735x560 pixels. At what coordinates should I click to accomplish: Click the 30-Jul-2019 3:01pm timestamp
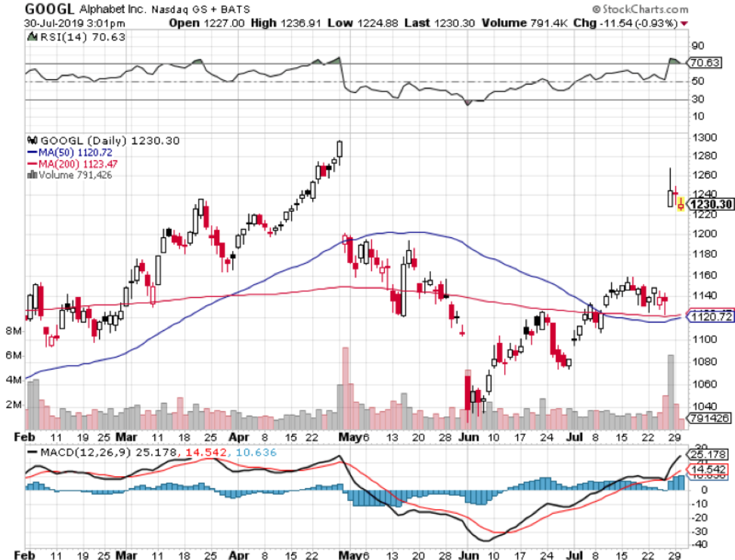tap(75, 23)
